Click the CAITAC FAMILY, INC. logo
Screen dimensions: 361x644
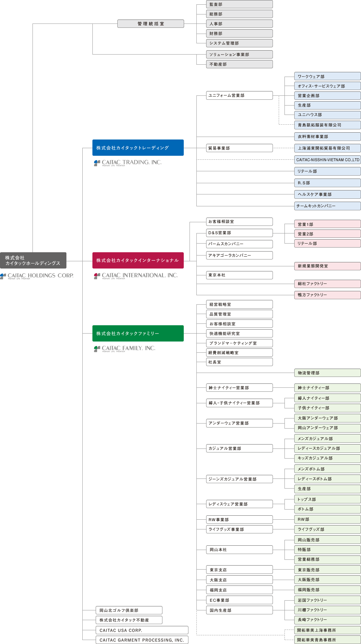[x=125, y=349]
